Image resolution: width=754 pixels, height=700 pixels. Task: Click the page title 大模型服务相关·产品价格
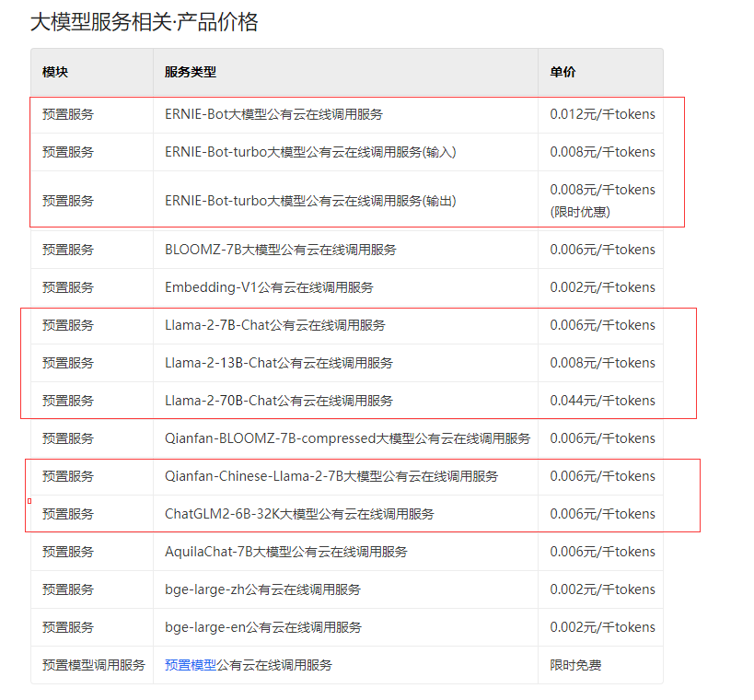click(145, 22)
